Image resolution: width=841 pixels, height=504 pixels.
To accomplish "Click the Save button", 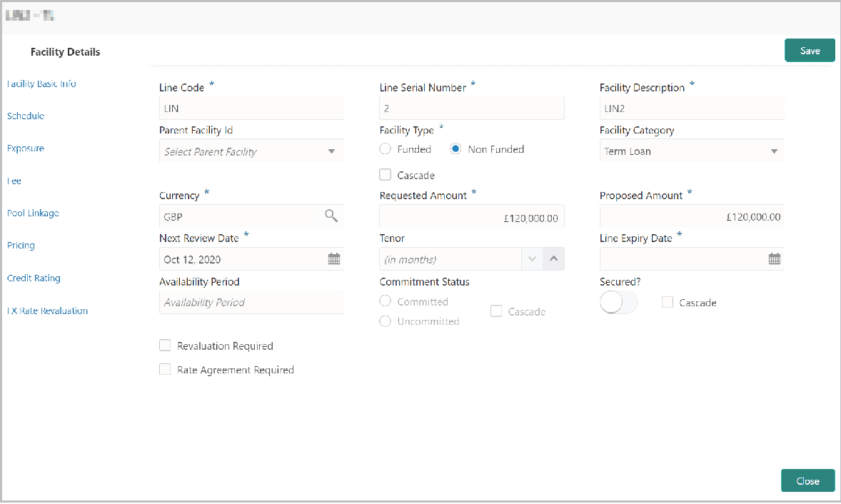I will 810,51.
